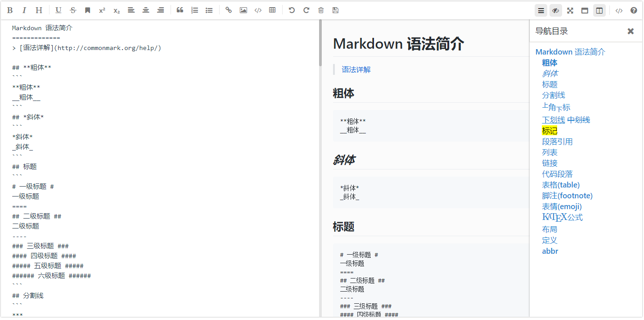Toggle the preview visibility eye button
644x320 pixels.
click(556, 10)
